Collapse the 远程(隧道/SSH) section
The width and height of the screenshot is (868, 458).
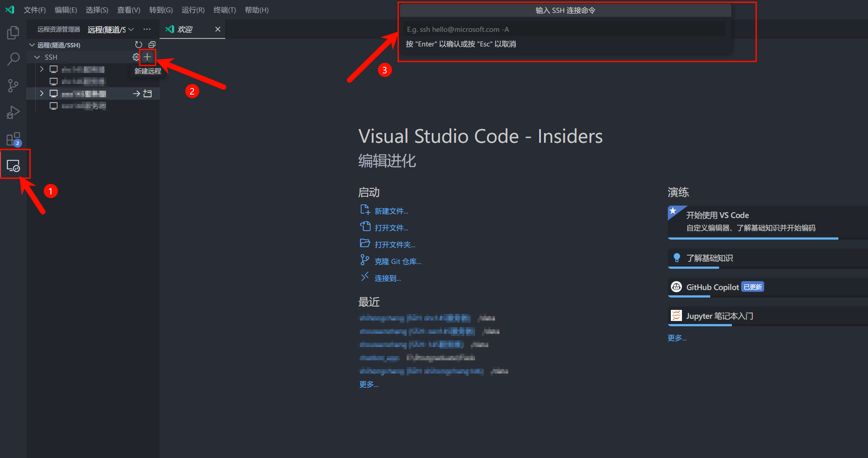(32, 45)
